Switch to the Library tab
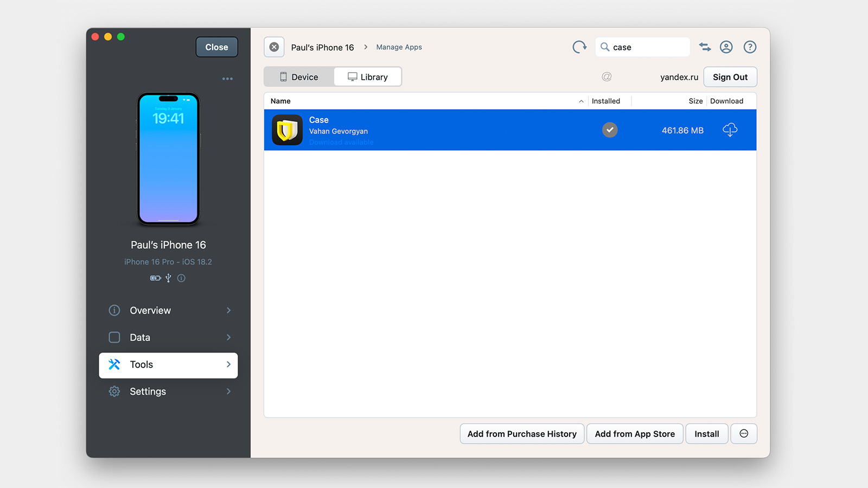Viewport: 868px width, 488px height. (x=368, y=77)
